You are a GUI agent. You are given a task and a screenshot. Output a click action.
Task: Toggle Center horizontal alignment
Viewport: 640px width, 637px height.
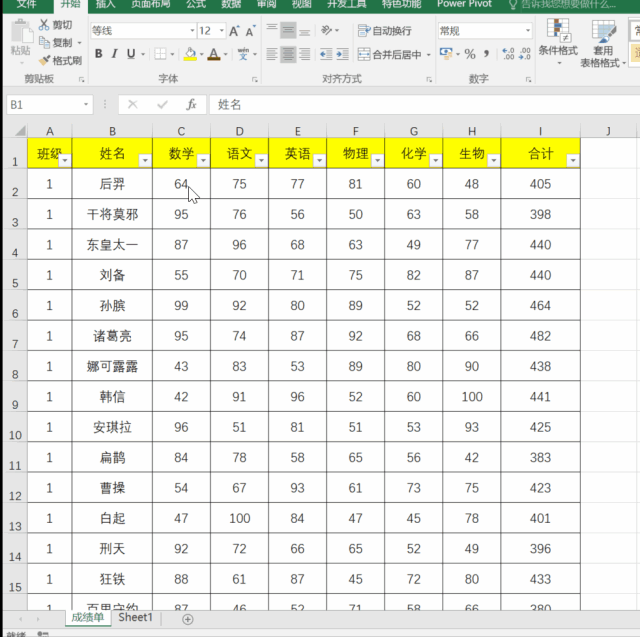tap(288, 54)
